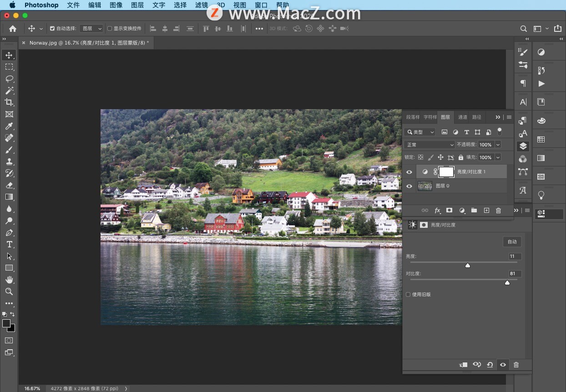Screen dimensions: 566x392
Task: Open the 图层 auto-select target dropdown
Action: coord(91,29)
